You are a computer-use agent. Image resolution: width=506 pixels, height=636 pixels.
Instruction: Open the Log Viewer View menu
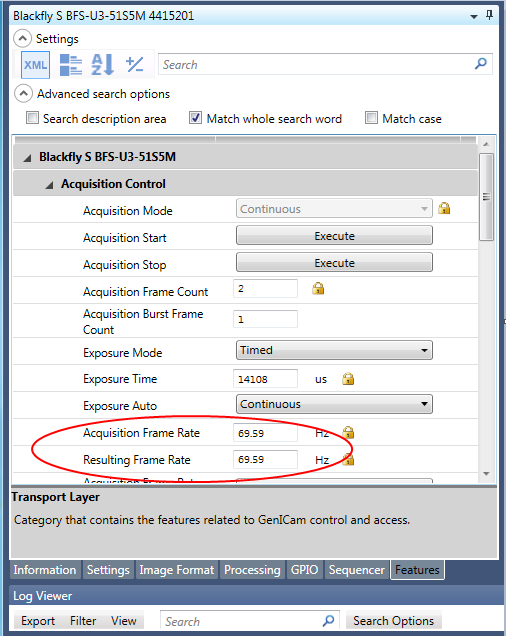pos(124,621)
